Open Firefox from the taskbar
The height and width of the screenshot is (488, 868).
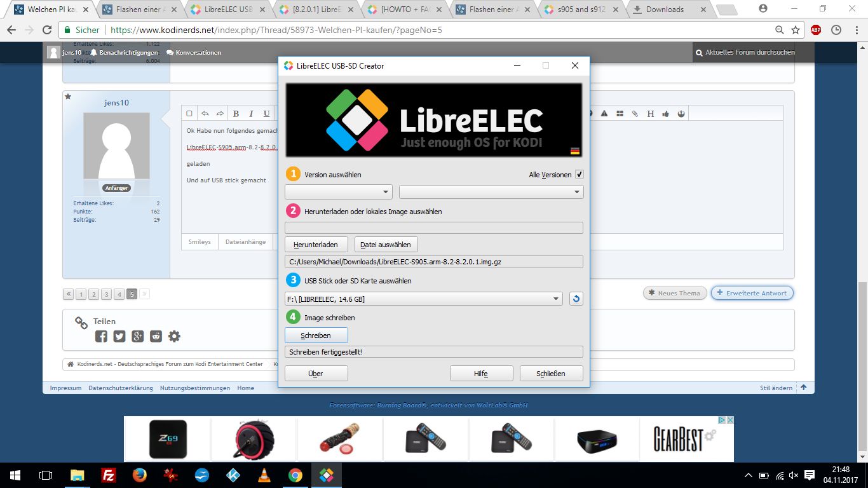tap(139, 475)
